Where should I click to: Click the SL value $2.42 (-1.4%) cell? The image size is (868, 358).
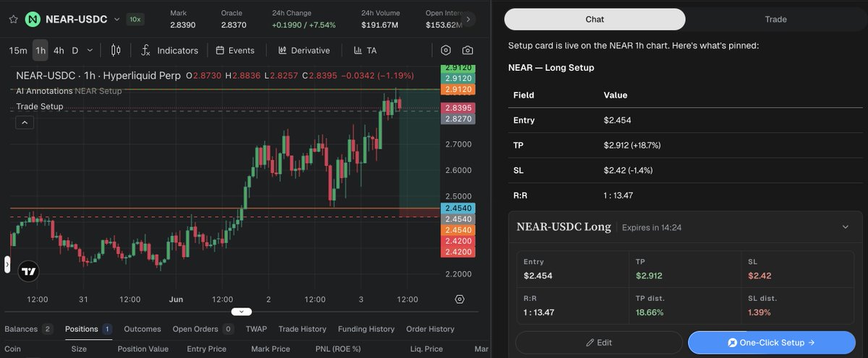[x=629, y=171]
